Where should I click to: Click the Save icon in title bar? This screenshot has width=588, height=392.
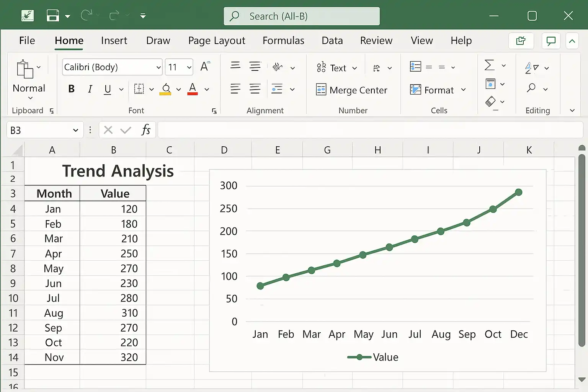(53, 16)
